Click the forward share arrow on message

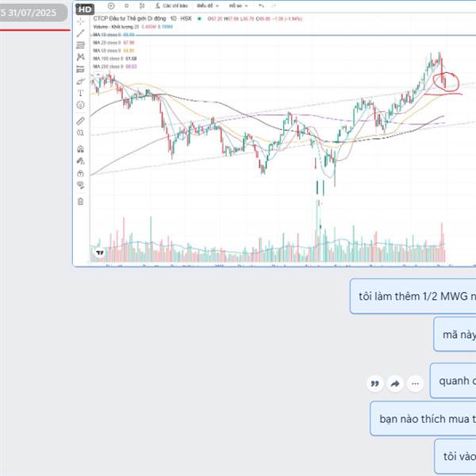click(x=395, y=384)
